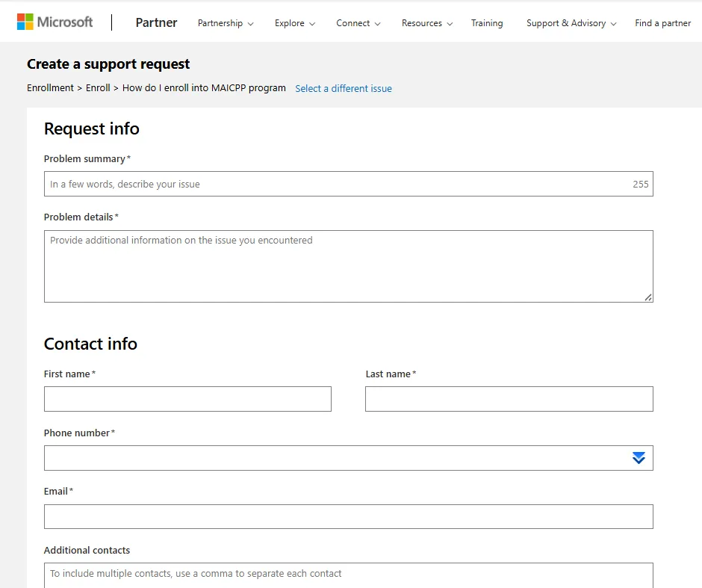Click the 'How do I enroll into MAICPP program' text
This screenshot has width=702, height=588.
[204, 87]
